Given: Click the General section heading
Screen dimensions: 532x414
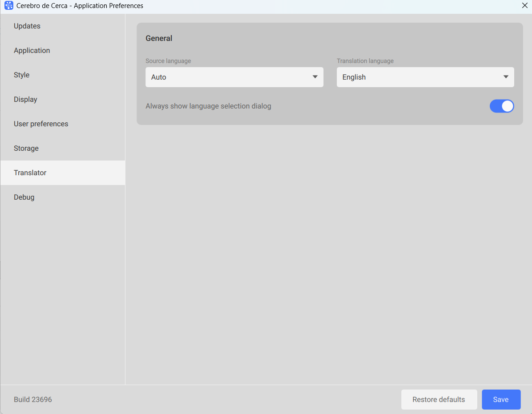Looking at the screenshot, I should coord(159,39).
